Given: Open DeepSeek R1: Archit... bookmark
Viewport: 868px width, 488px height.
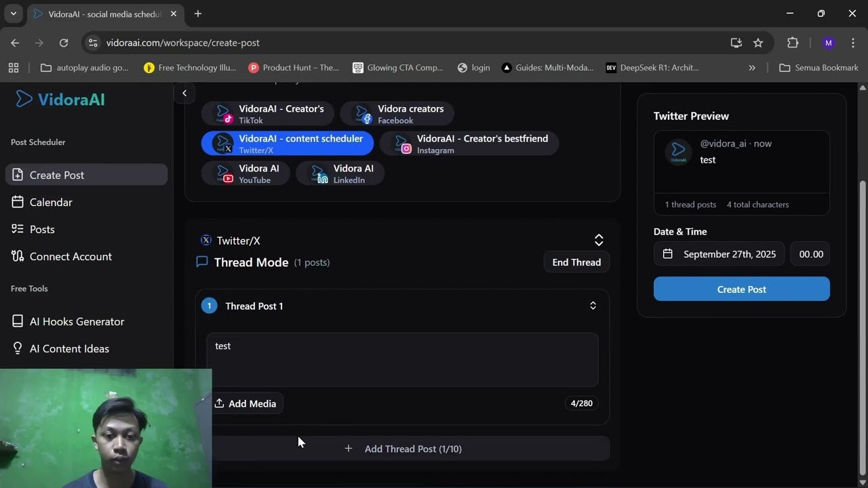Looking at the screenshot, I should (653, 68).
